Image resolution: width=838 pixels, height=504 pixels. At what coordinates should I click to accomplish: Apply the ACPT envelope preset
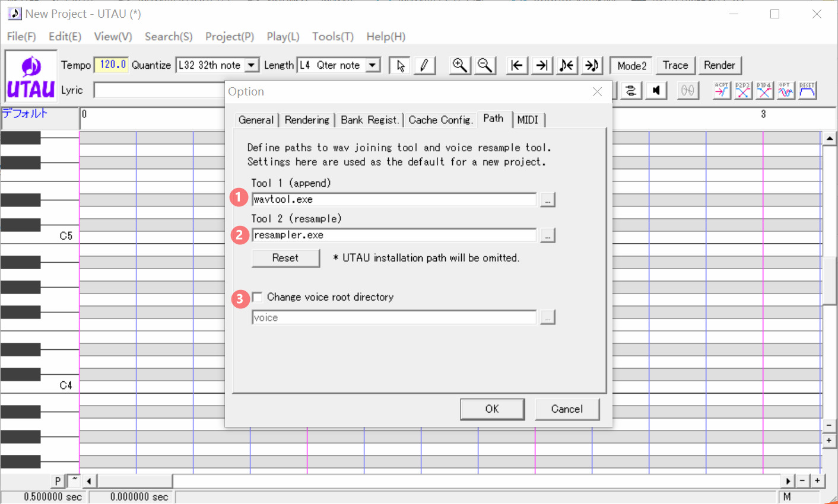click(x=722, y=90)
